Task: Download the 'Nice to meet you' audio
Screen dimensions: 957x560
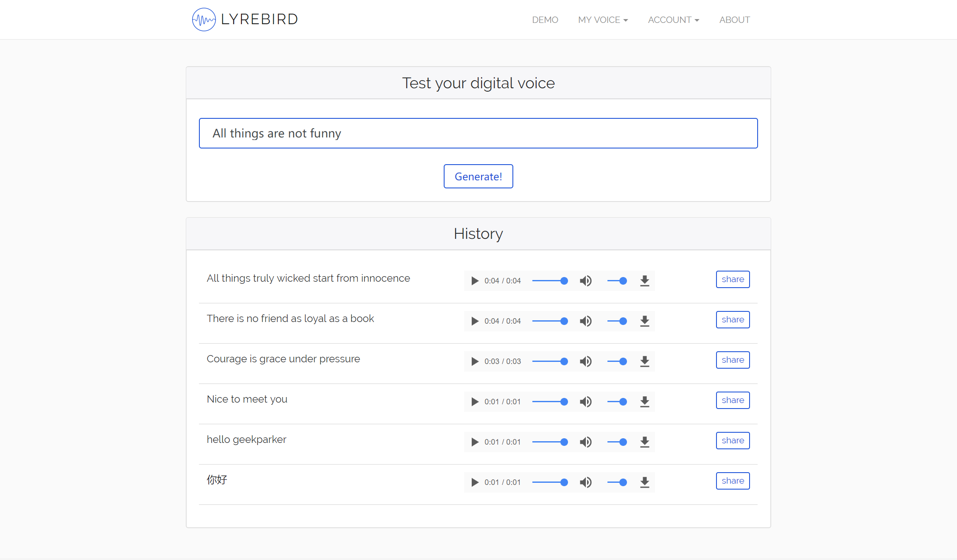Action: tap(645, 402)
